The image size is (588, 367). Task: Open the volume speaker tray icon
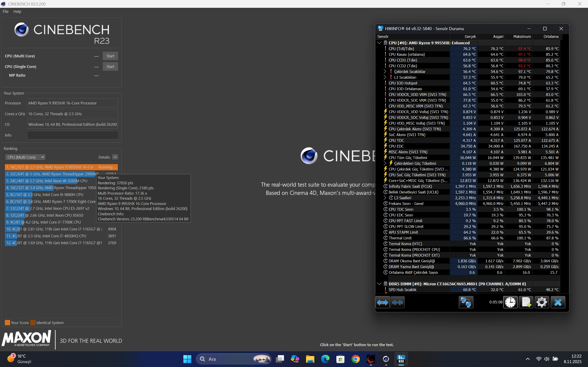coord(547,359)
